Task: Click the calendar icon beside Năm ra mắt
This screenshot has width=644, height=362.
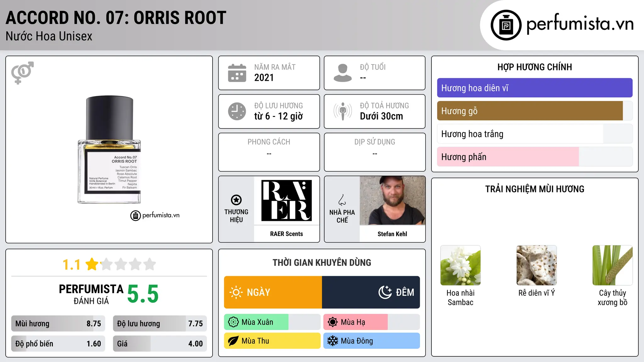Action: tap(237, 73)
